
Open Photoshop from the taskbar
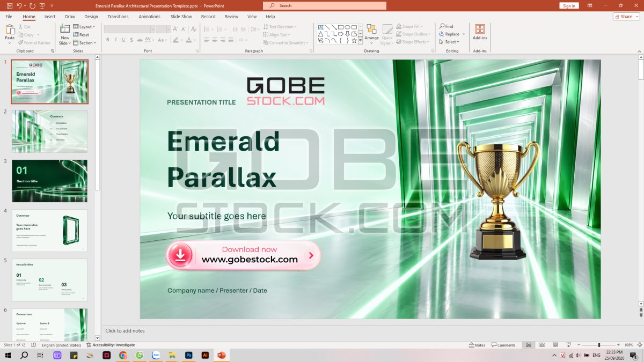pyautogui.click(x=189, y=355)
